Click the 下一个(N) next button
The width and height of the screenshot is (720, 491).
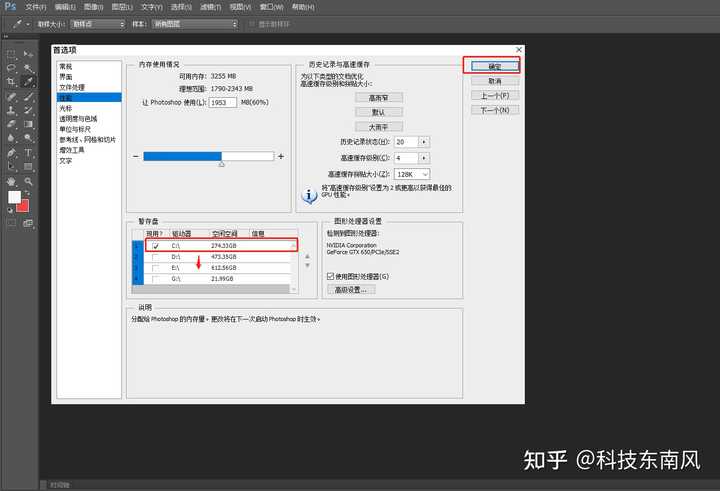pyautogui.click(x=495, y=110)
